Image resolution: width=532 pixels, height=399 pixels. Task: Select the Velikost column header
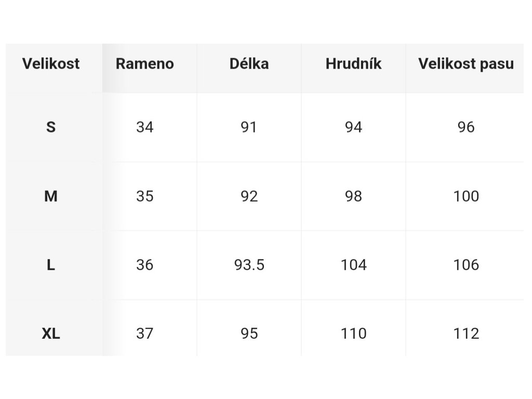51,64
